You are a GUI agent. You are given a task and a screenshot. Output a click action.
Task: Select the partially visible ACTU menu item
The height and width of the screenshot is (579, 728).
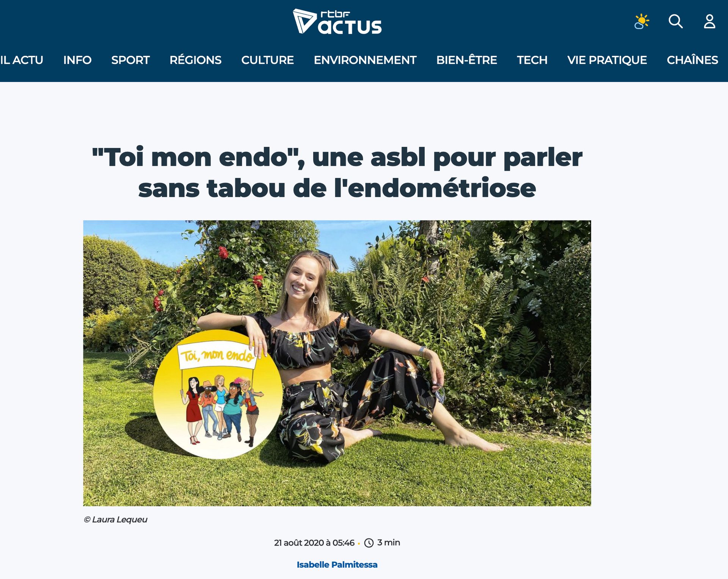[x=22, y=60]
